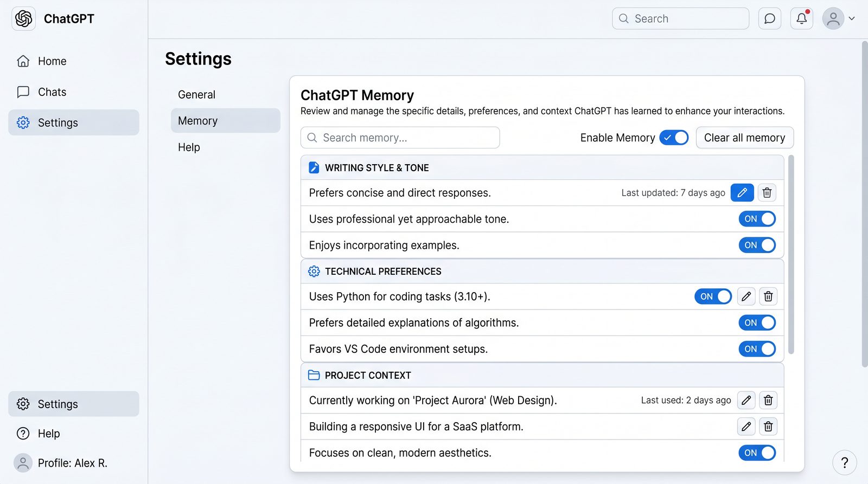This screenshot has height=484, width=868.
Task: Toggle 'Enjoys incorporating examples' memory
Action: tap(757, 245)
